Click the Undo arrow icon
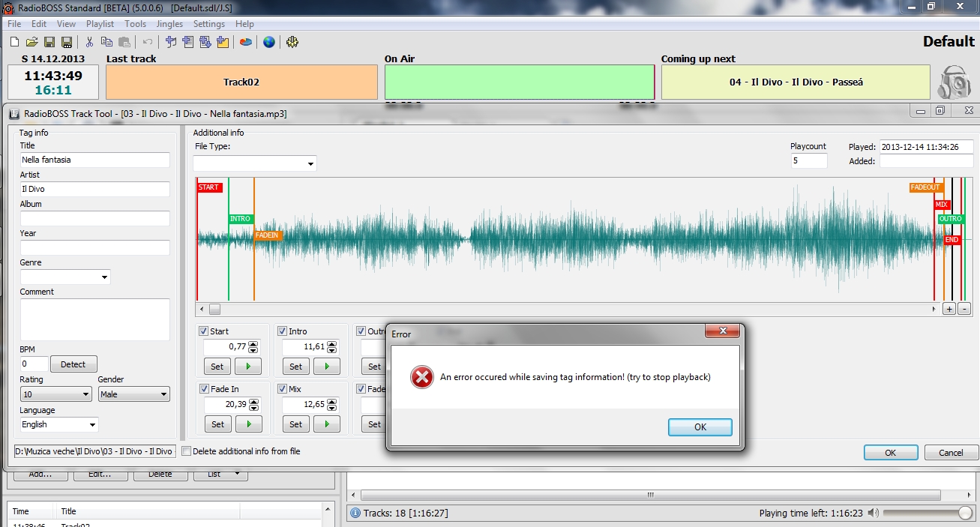Screen dimensions: 980x527 pos(148,42)
